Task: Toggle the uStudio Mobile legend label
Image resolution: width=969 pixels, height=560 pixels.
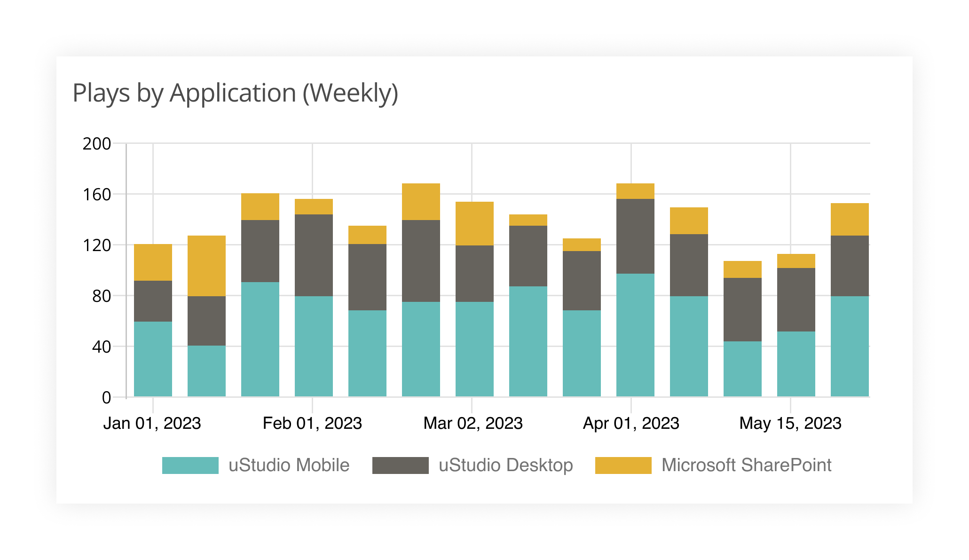Action: pyautogui.click(x=289, y=465)
